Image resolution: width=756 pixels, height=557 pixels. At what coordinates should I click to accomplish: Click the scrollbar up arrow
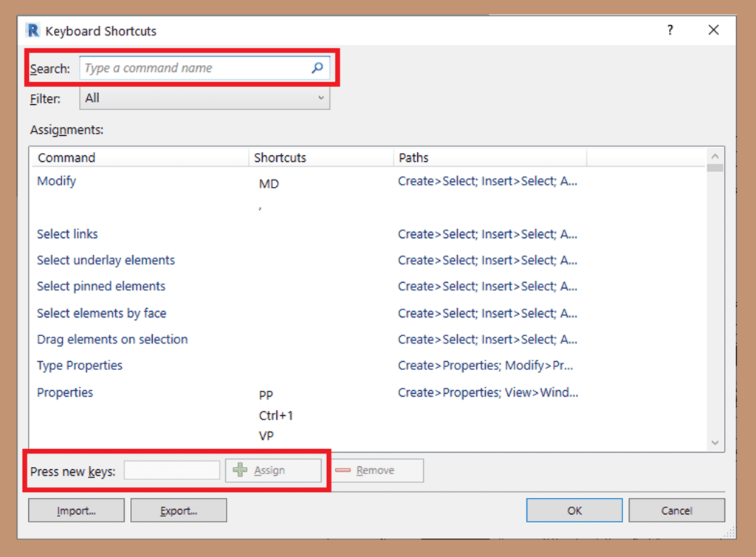point(715,157)
